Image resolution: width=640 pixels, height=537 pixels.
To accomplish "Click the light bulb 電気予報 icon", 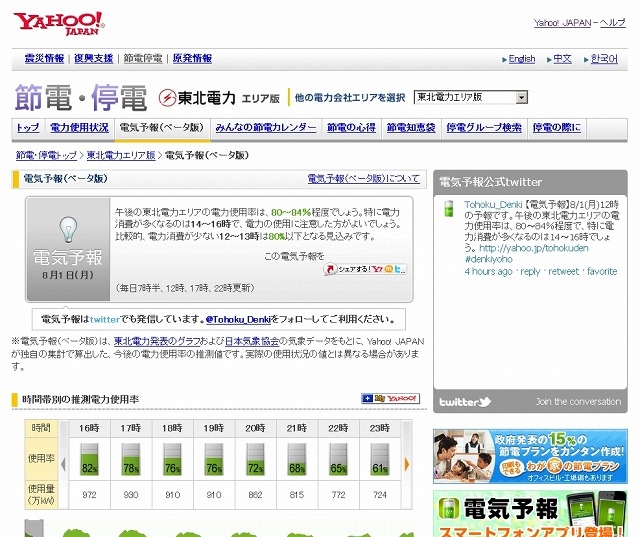I will tap(68, 229).
